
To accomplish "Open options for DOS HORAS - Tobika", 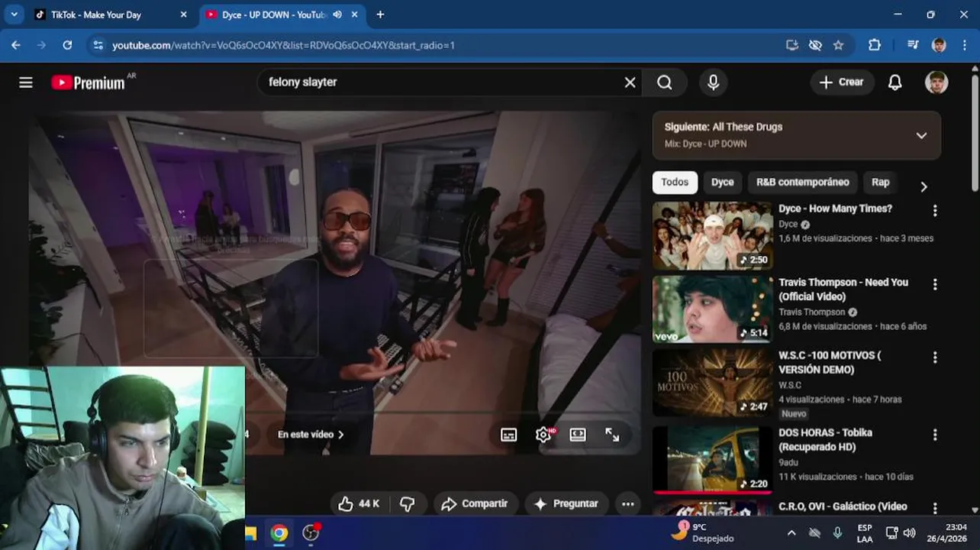I will 935,435.
